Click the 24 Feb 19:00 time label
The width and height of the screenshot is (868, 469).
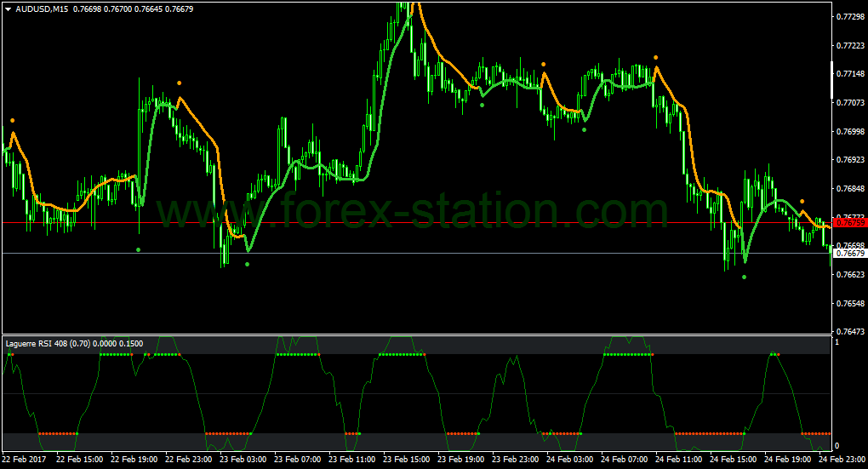(x=787, y=459)
